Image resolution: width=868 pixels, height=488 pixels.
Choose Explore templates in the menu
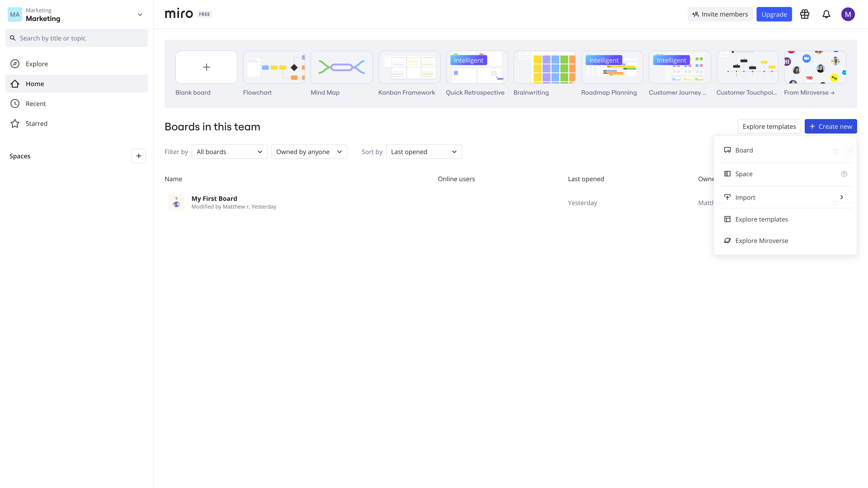[x=785, y=219]
